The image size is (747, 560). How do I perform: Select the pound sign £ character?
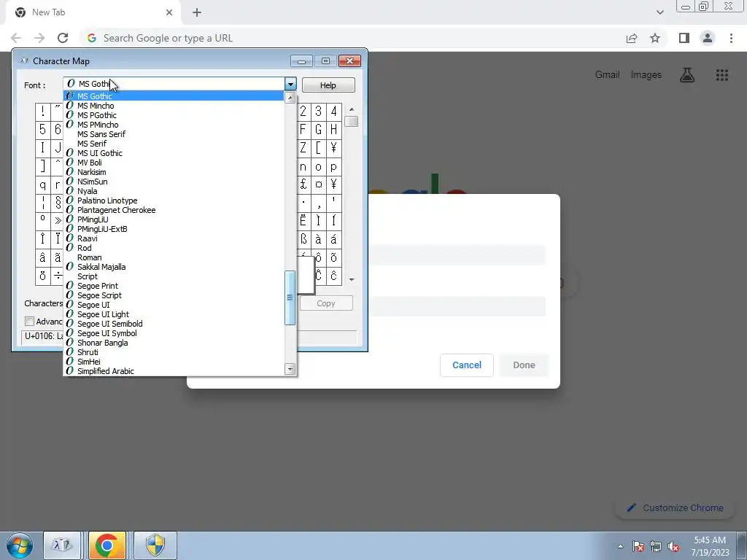(303, 184)
